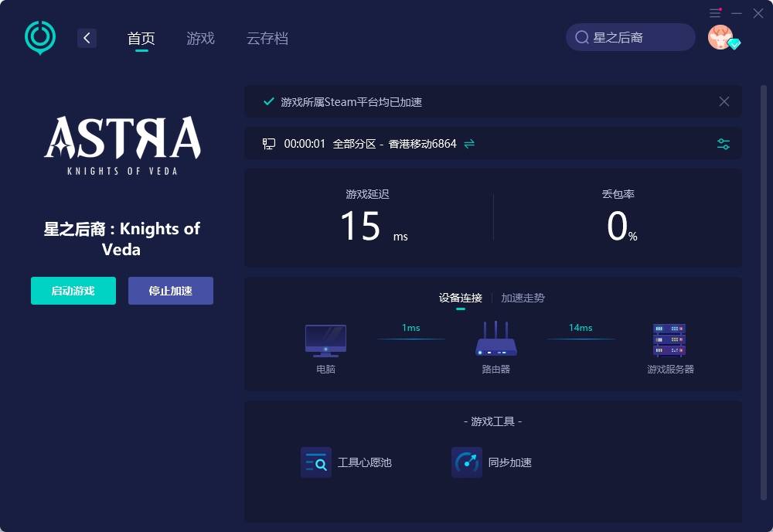Screen dimensions: 773x532
Task: Open the 同步加速 tool icon
Action: (467, 462)
